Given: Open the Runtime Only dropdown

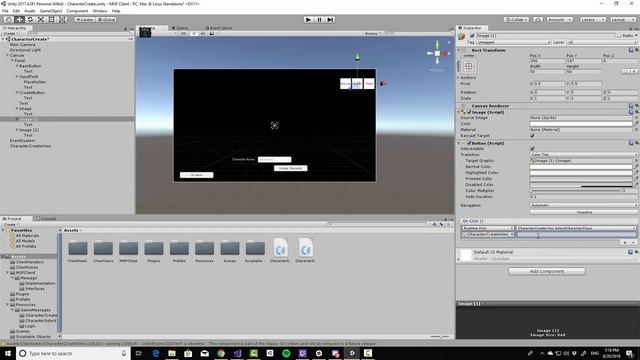Looking at the screenshot, I should click(488, 228).
